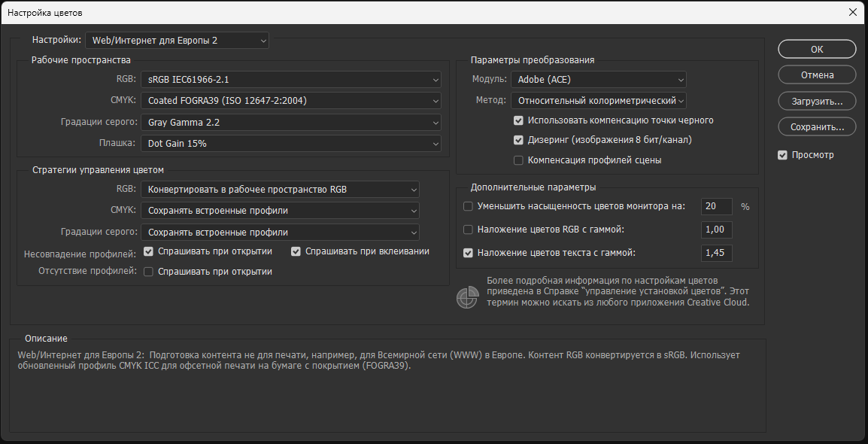Enable Наложение цветов RGB с гаммой checkbox
868x444 pixels.
(468, 230)
